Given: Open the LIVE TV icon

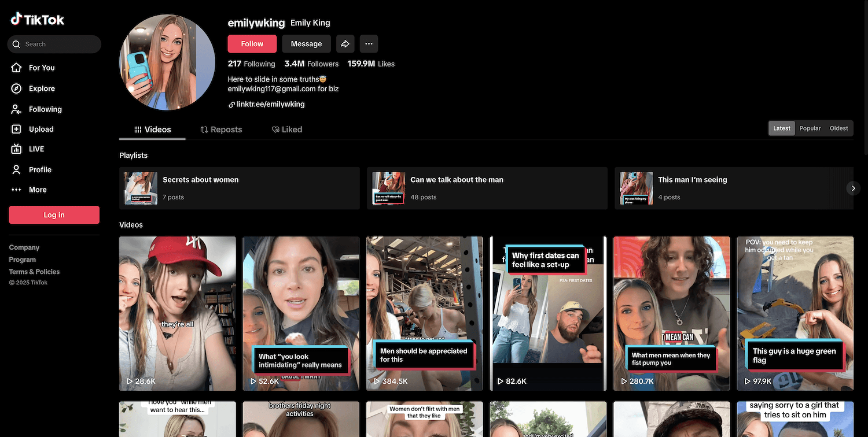Looking at the screenshot, I should (x=17, y=149).
